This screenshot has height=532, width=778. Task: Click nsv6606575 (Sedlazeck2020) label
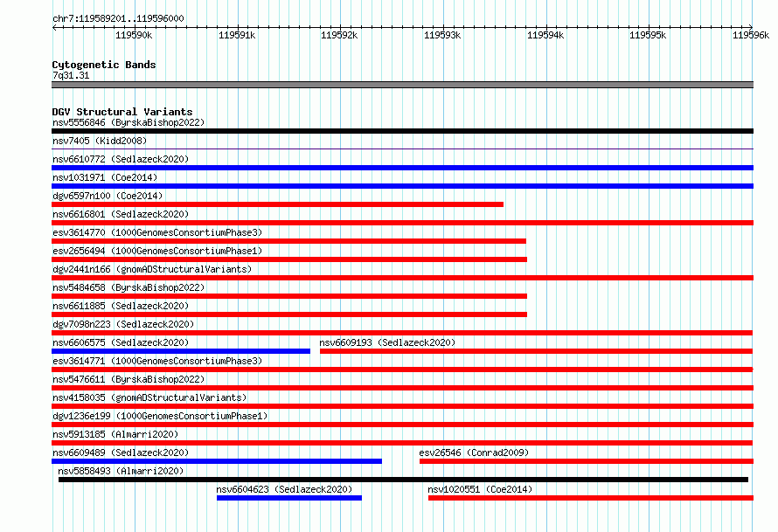(x=121, y=342)
